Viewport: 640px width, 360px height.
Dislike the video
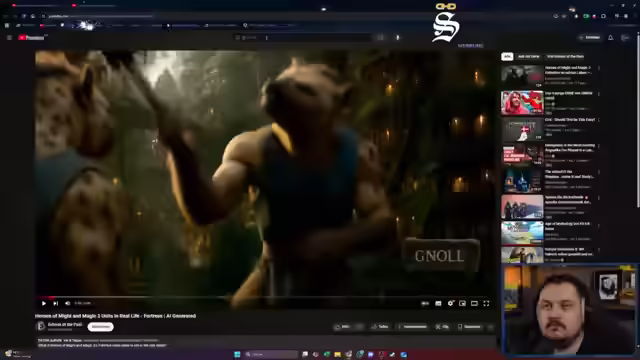[359, 327]
